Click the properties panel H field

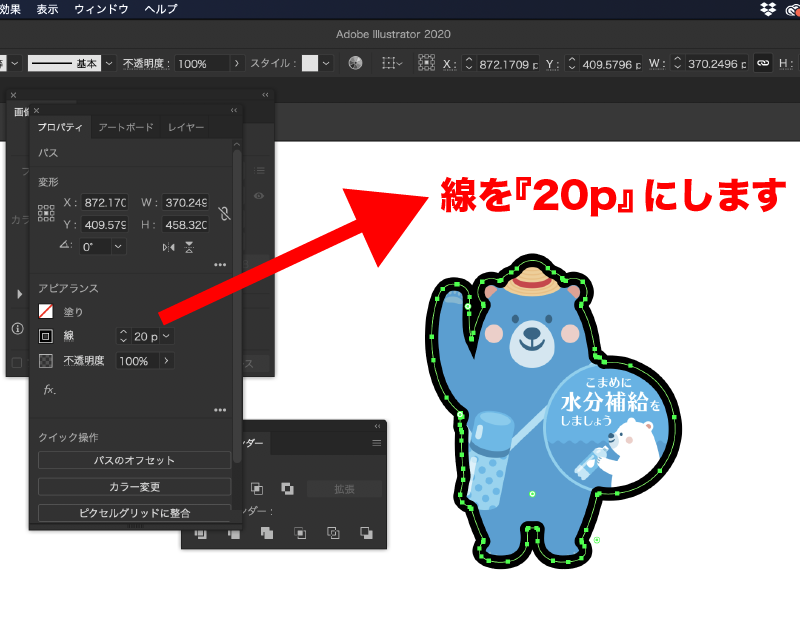[186, 225]
